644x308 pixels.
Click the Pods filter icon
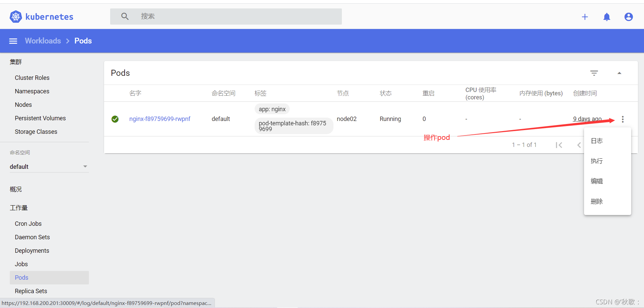coord(594,73)
